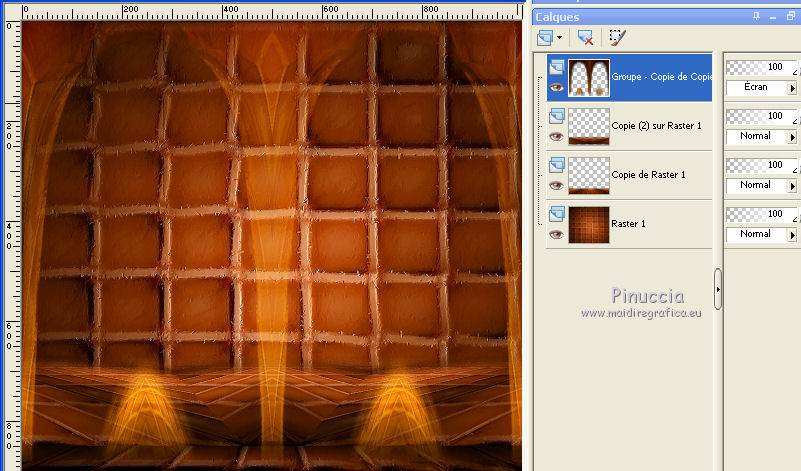This screenshot has height=471, width=801.
Task: Toggle visibility of Copie (2) sur Raster 1
Action: [557, 136]
